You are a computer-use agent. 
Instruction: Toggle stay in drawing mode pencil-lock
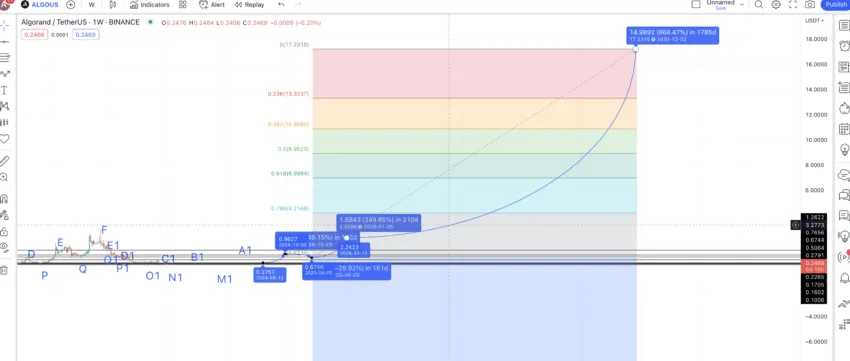pyautogui.click(x=5, y=215)
